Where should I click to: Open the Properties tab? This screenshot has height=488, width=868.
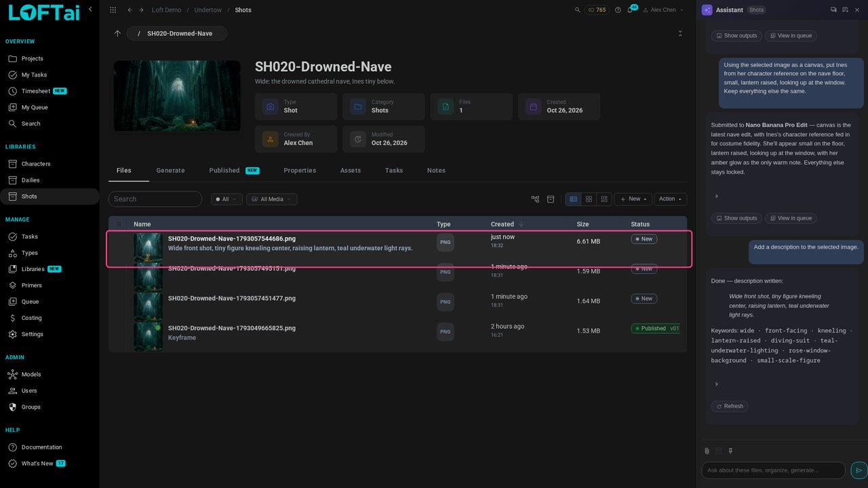[x=300, y=171]
